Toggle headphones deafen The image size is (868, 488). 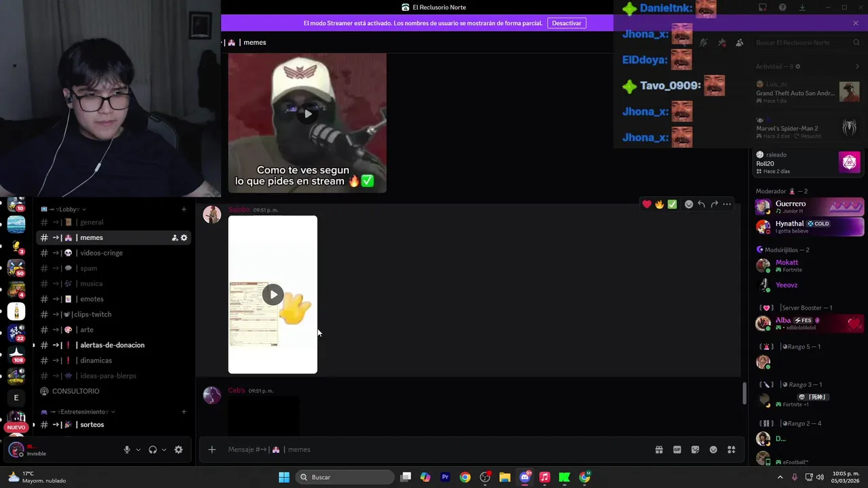coord(153,449)
